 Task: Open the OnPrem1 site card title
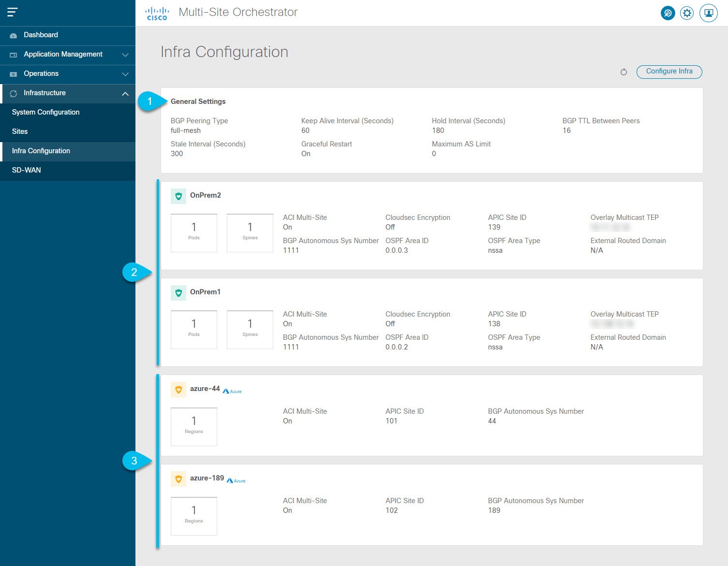click(205, 292)
